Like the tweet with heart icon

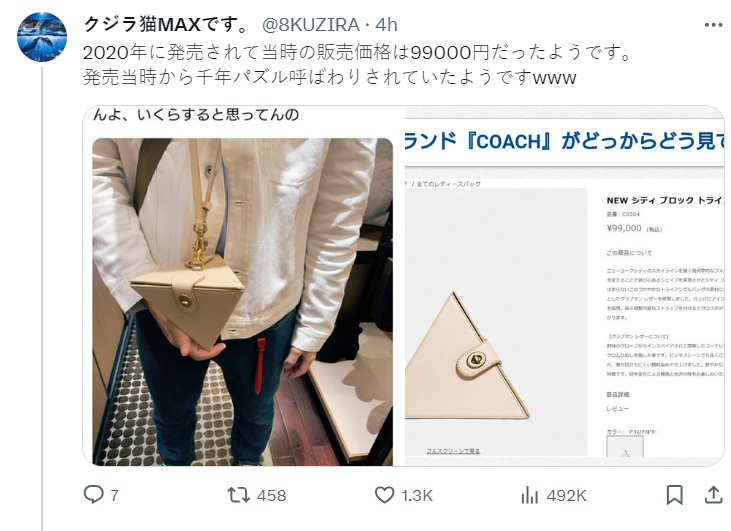click(x=385, y=495)
